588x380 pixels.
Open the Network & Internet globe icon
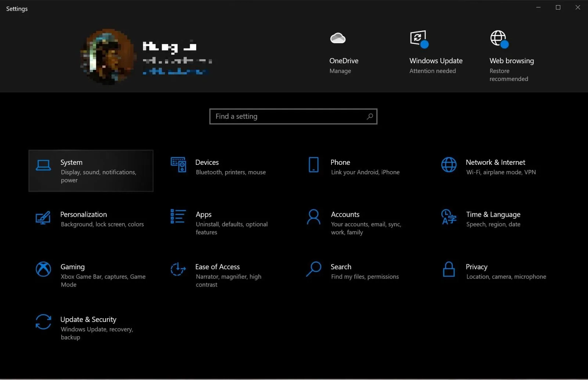coord(449,165)
